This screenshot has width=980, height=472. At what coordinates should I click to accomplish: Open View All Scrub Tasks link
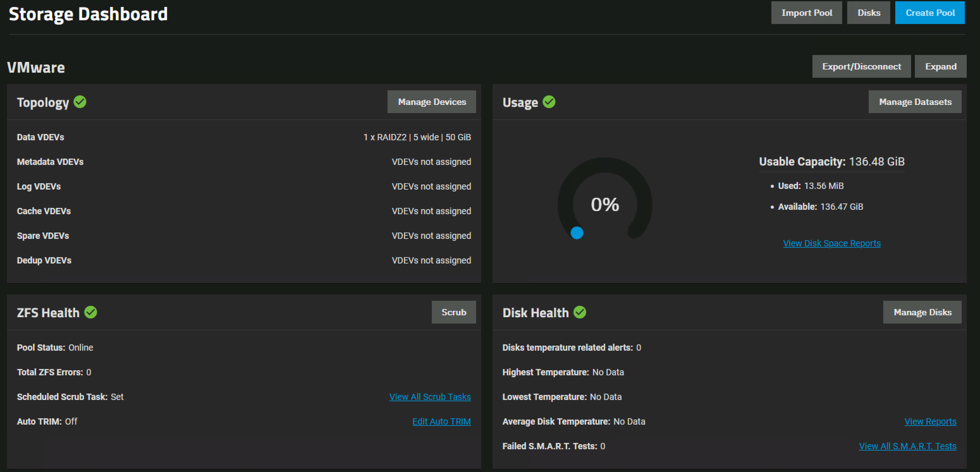430,397
